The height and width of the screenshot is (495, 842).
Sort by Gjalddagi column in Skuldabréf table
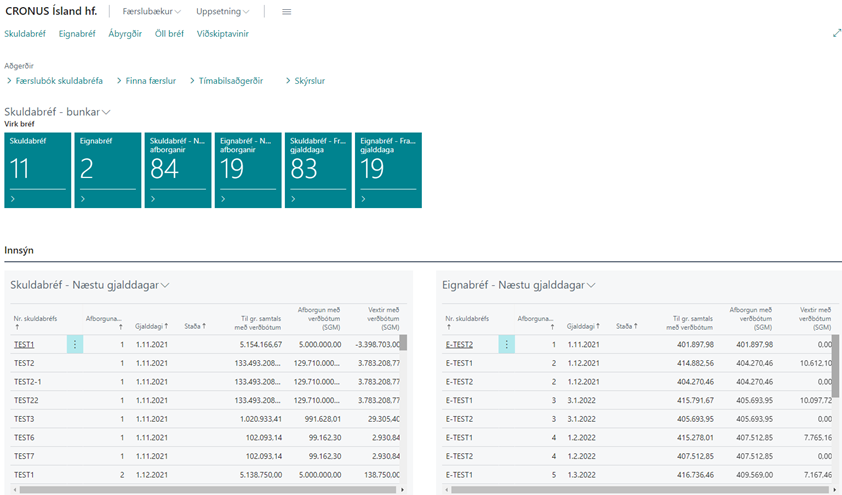tap(152, 326)
